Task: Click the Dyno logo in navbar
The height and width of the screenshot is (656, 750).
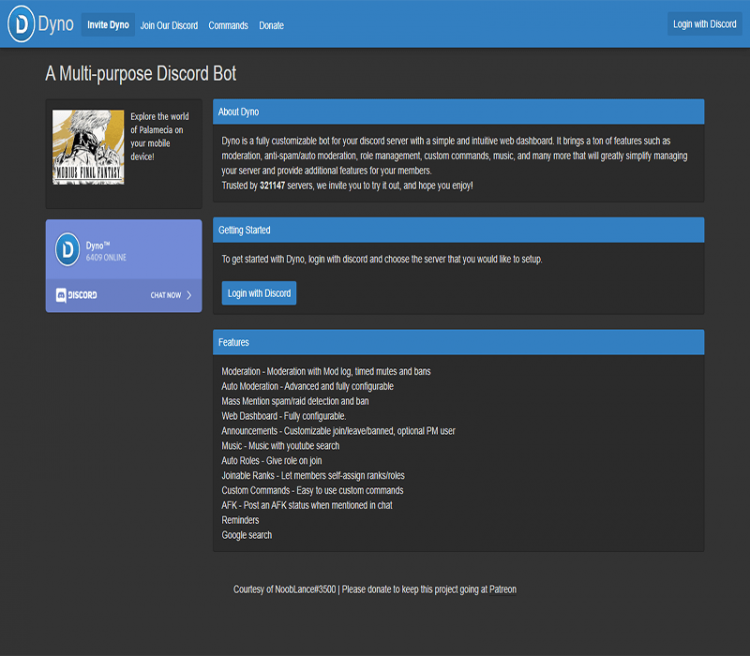Action: click(x=21, y=24)
